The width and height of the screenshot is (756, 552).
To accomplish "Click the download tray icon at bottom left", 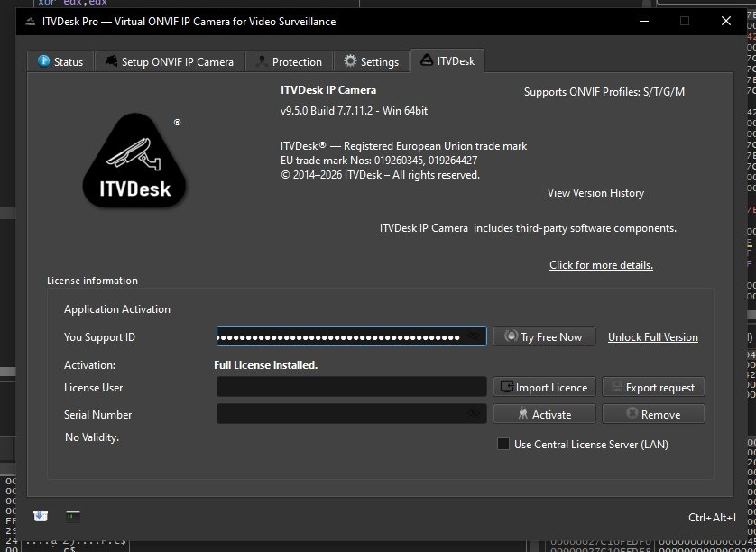I will point(41,516).
